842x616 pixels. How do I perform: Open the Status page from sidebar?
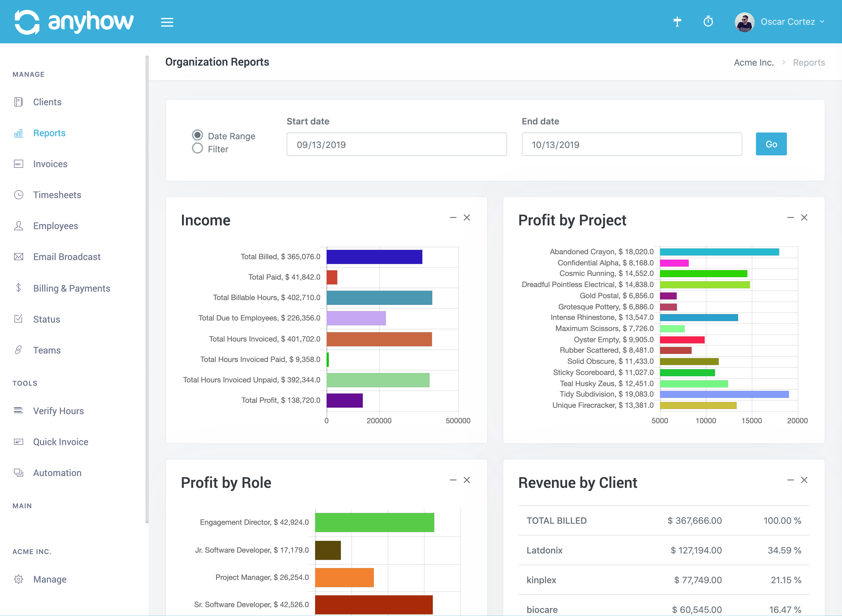pyautogui.click(x=46, y=319)
